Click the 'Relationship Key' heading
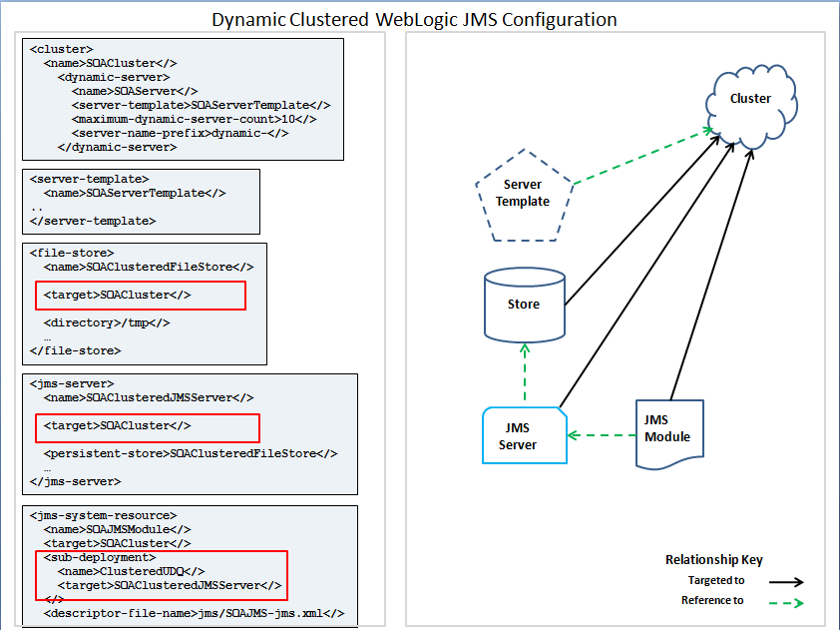 (714, 560)
